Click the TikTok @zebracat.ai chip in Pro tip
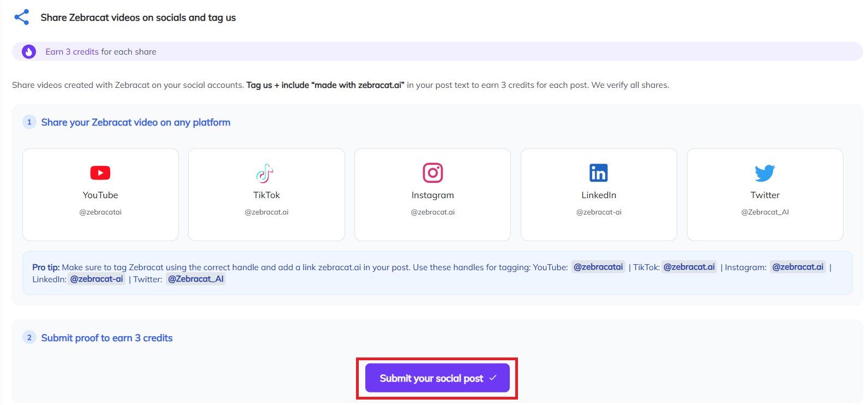 pos(689,267)
